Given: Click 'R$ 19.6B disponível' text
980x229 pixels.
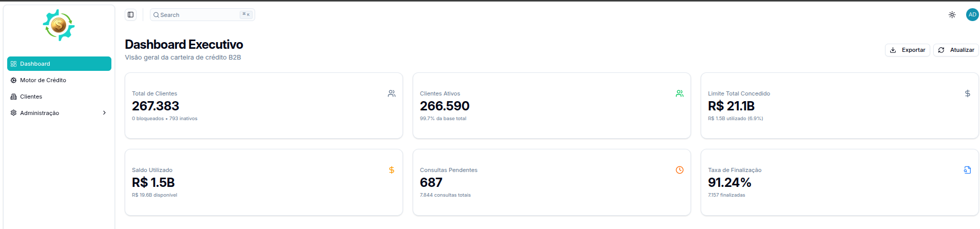Looking at the screenshot, I should tap(155, 195).
